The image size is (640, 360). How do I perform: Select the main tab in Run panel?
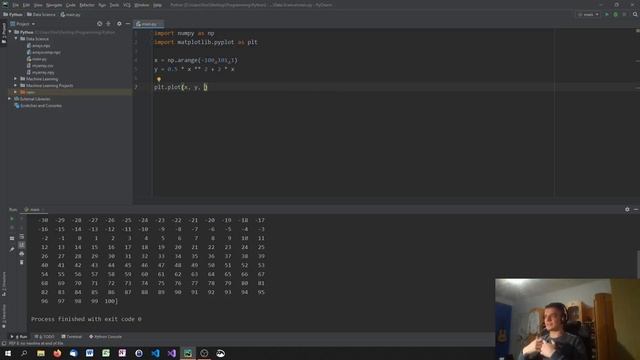[x=34, y=210]
